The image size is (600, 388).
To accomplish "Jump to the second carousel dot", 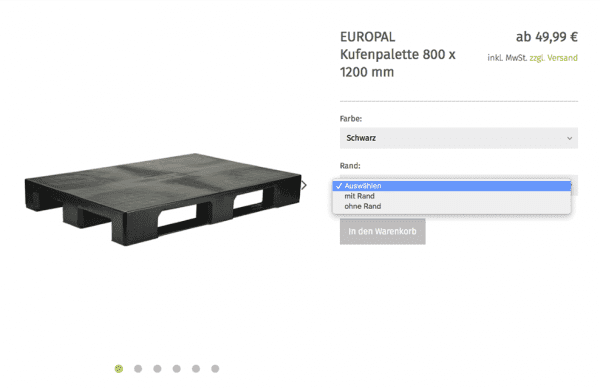I will click(138, 368).
